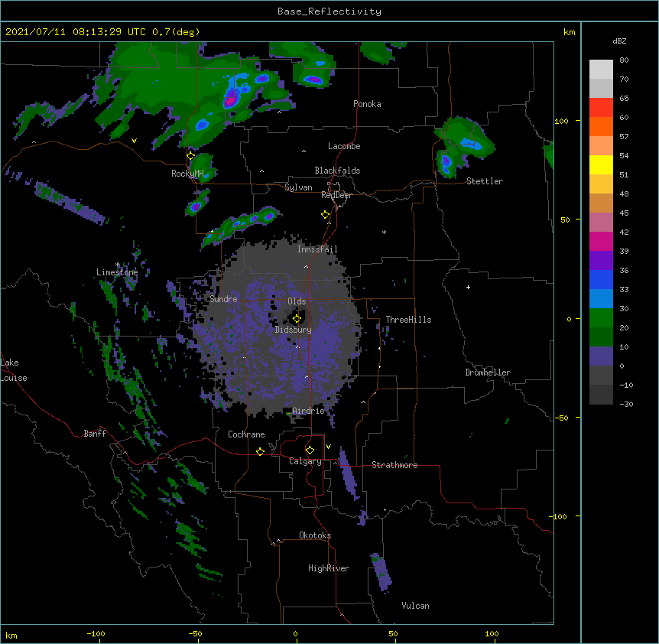The image size is (659, 644).
Task: Select the light blue 30-33 dBZ swatch
Action: 601,299
